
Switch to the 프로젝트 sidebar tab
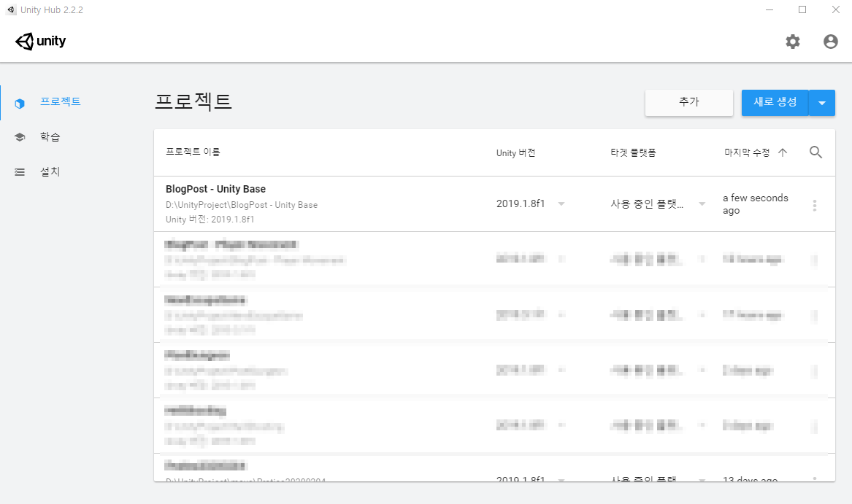[61, 101]
